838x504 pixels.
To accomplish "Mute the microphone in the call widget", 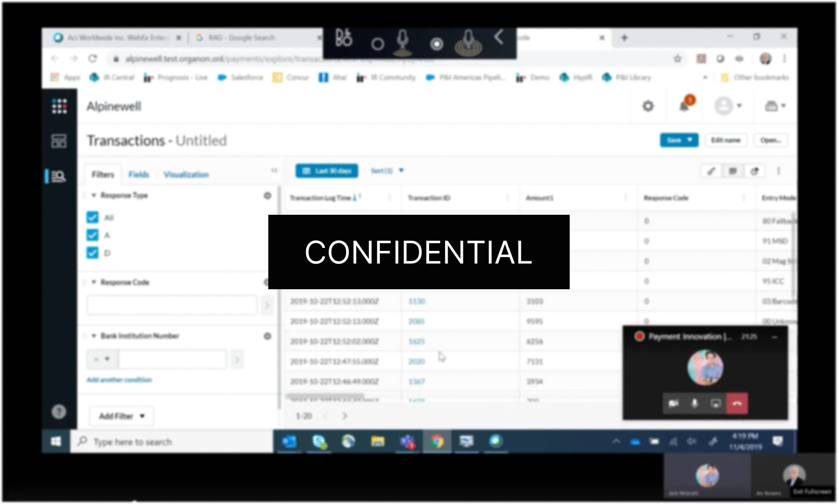I will 694,403.
